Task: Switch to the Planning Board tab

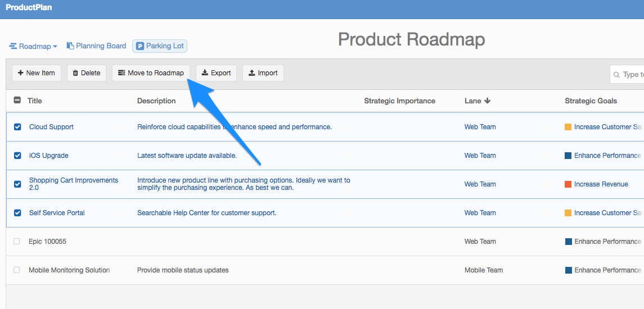Action: pyautogui.click(x=96, y=46)
